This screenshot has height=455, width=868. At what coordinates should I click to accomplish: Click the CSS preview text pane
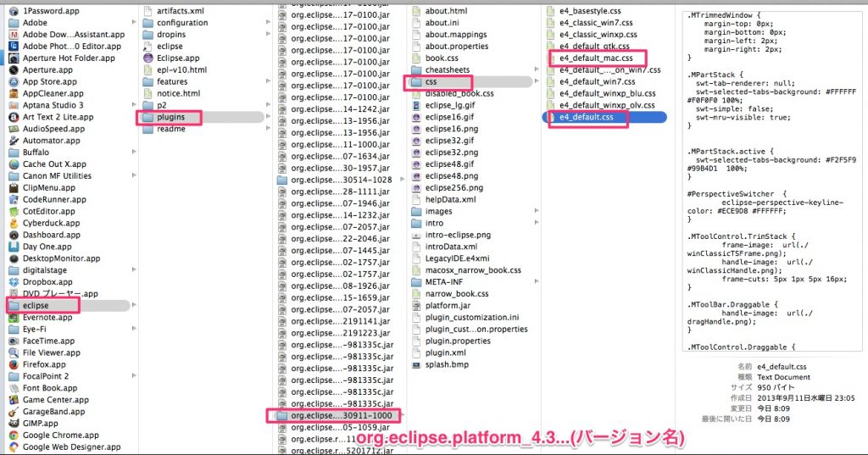pos(772,180)
